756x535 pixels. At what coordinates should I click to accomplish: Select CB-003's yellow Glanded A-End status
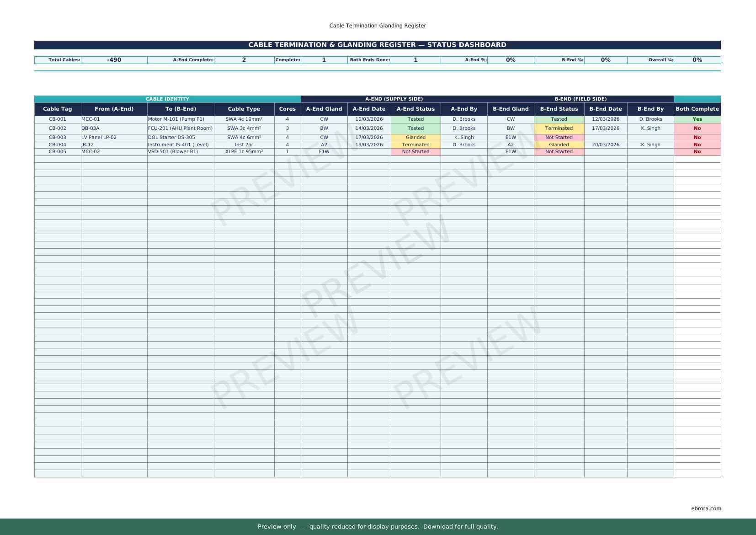pos(415,138)
